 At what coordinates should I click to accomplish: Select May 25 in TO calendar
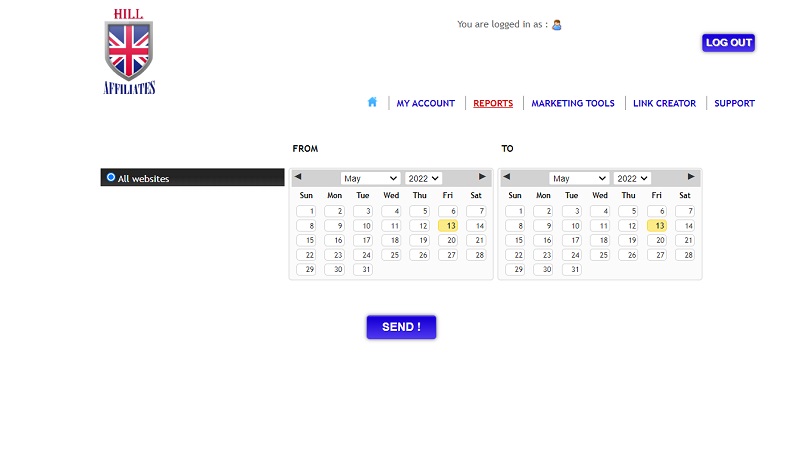point(600,255)
